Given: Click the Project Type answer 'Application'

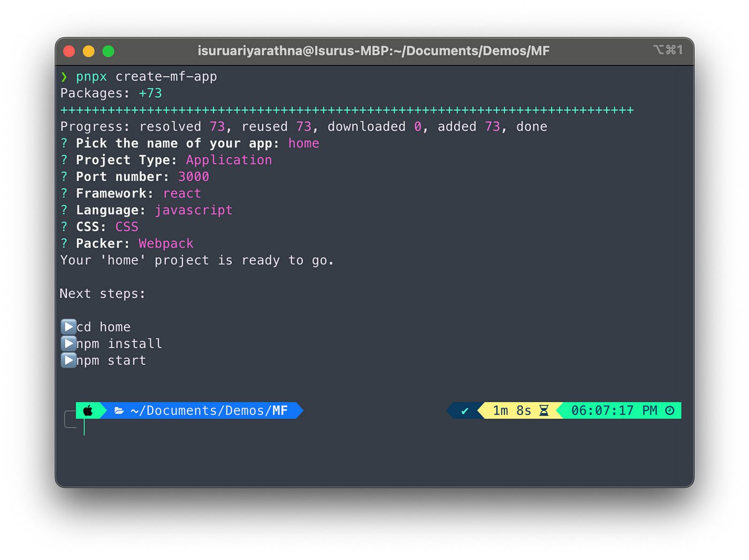Looking at the screenshot, I should [x=229, y=160].
